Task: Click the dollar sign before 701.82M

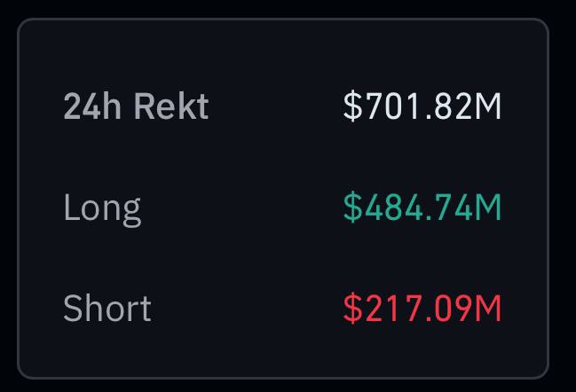Action: click(x=352, y=106)
